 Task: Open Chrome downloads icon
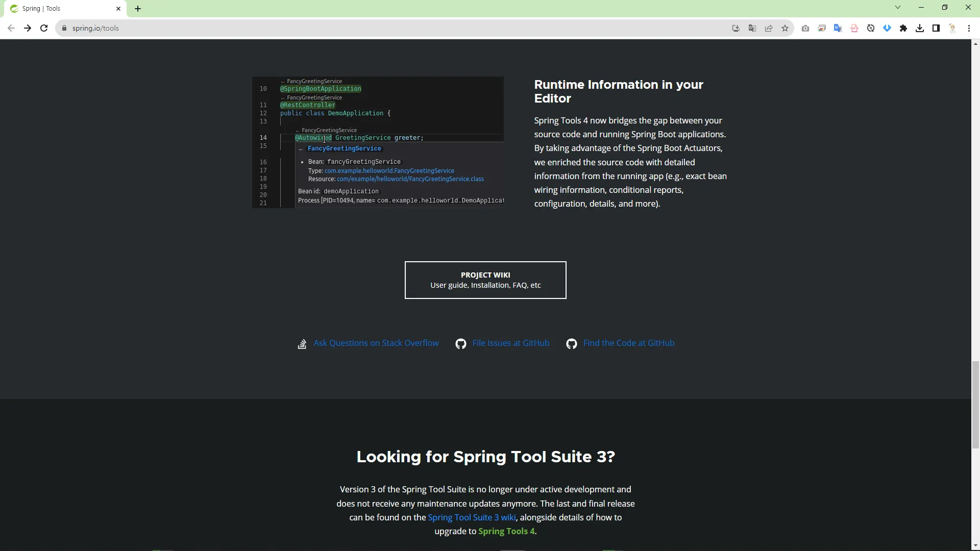coord(920,29)
